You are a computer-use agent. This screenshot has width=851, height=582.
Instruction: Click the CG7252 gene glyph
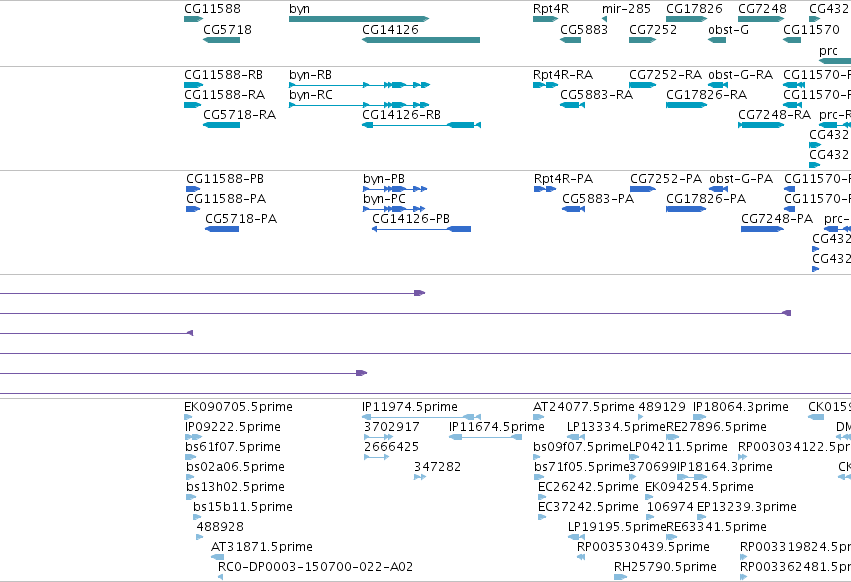[643, 40]
